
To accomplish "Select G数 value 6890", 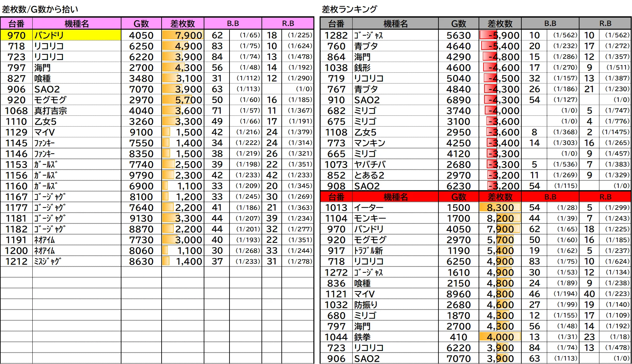I will [458, 100].
